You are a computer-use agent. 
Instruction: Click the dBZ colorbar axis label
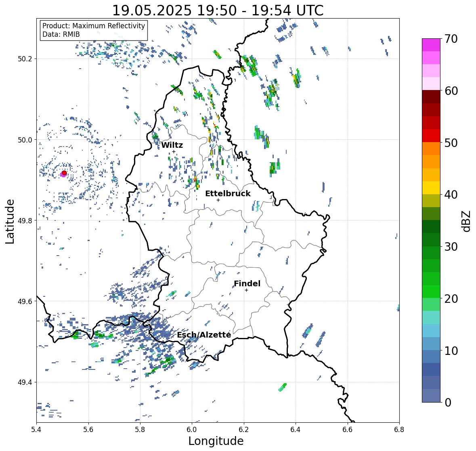[x=467, y=221]
